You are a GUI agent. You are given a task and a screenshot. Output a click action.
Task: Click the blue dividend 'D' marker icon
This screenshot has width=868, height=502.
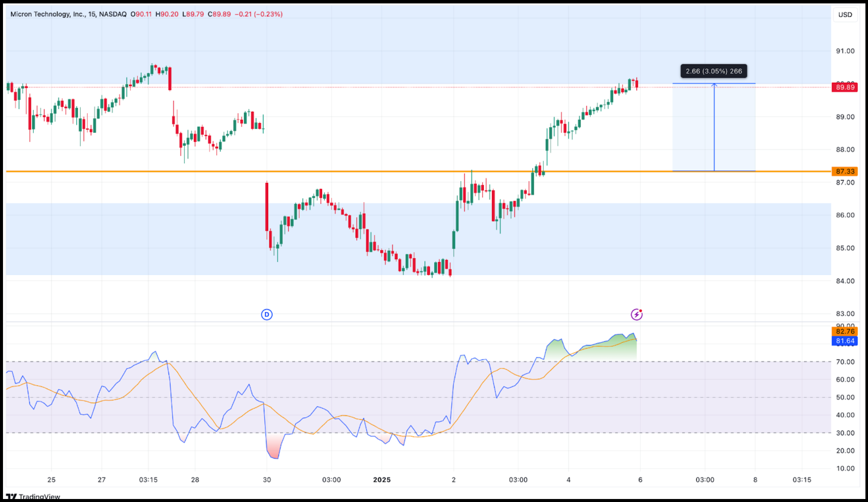[x=267, y=315]
